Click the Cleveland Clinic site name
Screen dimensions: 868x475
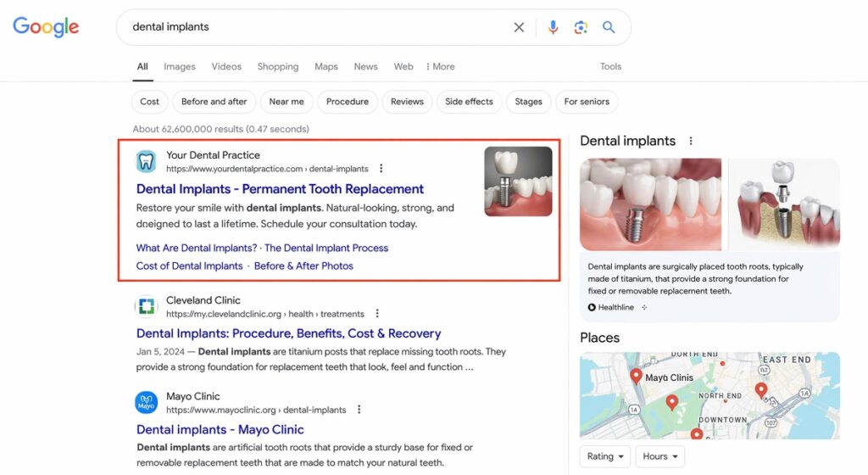(203, 300)
